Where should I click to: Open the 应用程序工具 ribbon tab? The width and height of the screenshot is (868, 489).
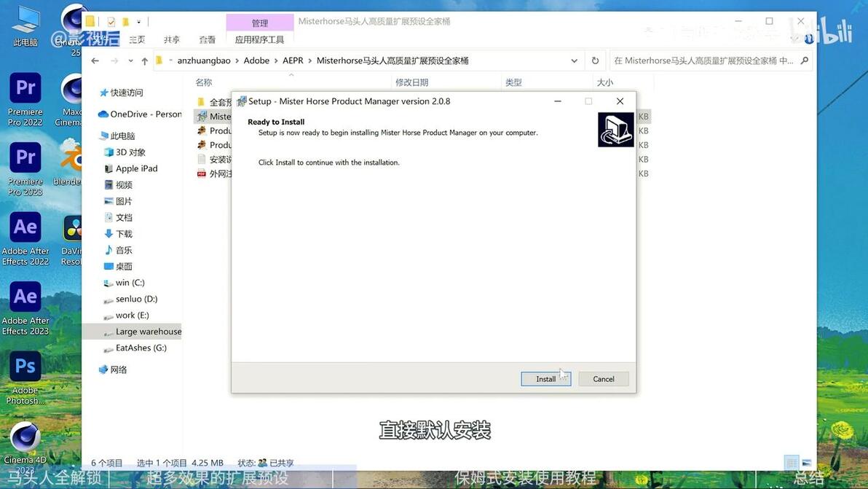click(x=259, y=39)
